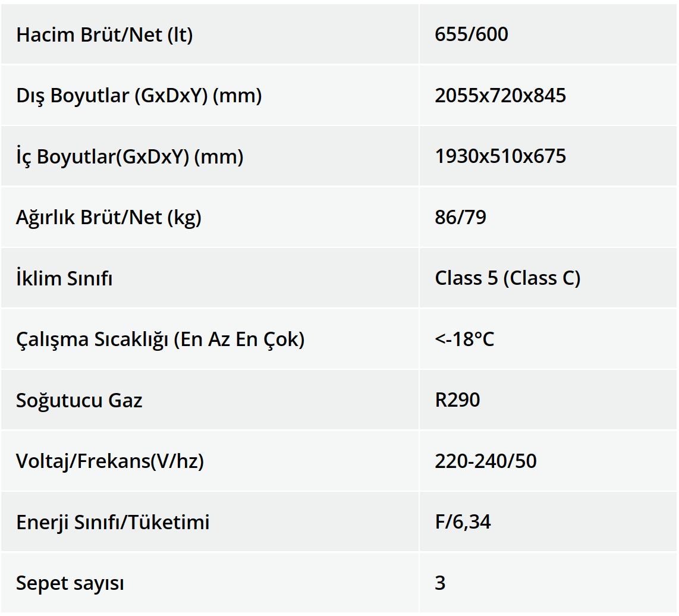Select the 220-240/50 voltage value

click(485, 461)
